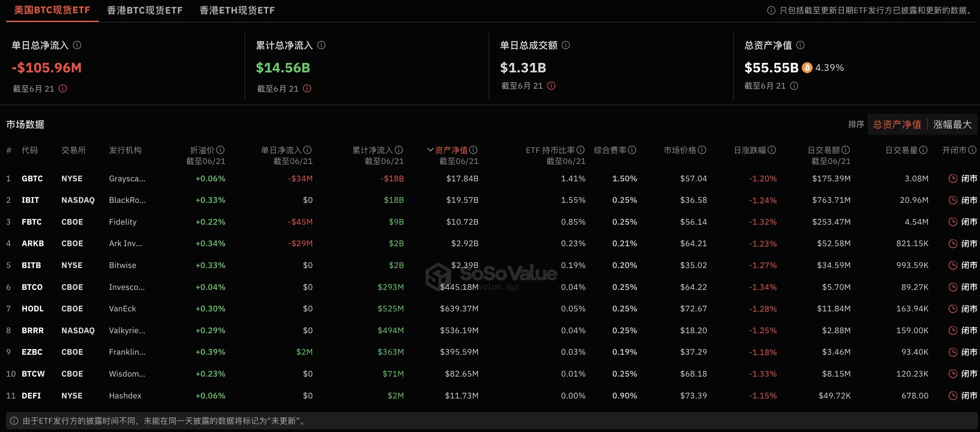The image size is (980, 432).
Task: Click the DEFI Hashdex table row
Action: (x=125, y=396)
